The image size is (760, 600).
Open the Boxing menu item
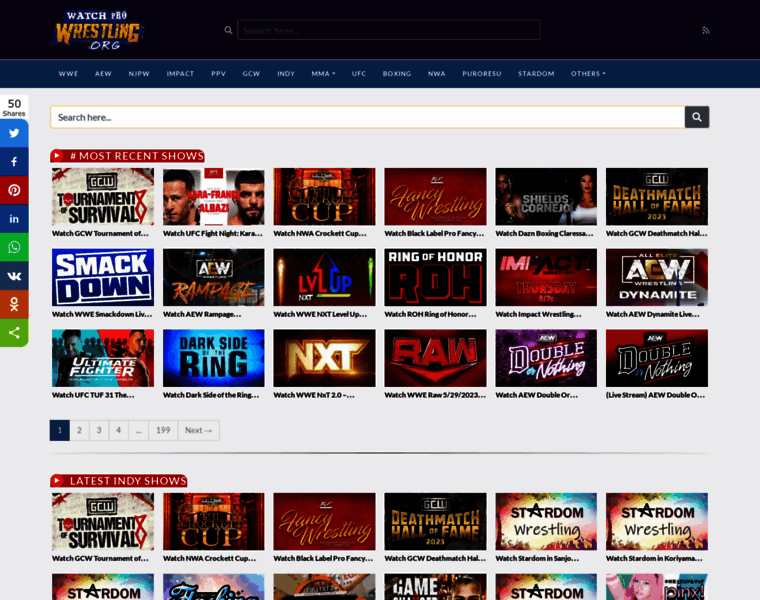[x=396, y=74]
